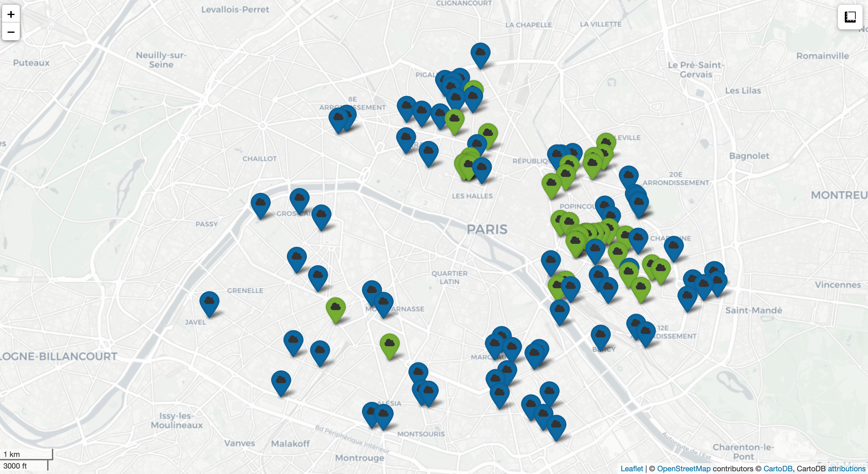868x474 pixels.
Task: Open the attributions link
Action: [x=846, y=469]
